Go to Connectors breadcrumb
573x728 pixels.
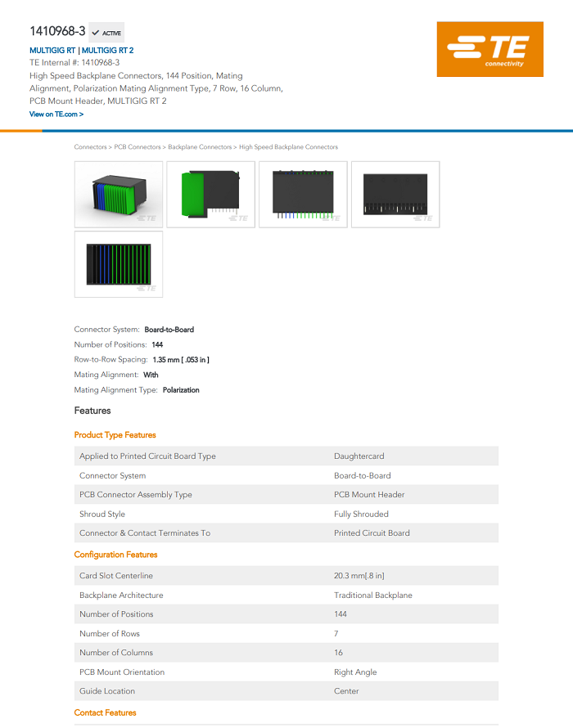(91, 146)
